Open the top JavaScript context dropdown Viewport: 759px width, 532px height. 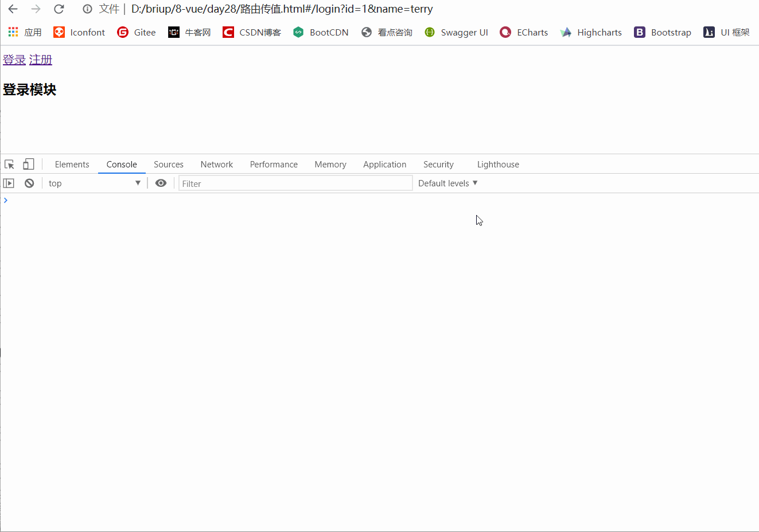[95, 183]
